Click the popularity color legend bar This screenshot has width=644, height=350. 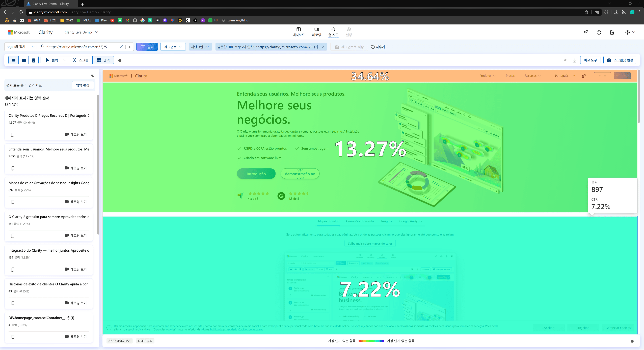[x=371, y=341]
